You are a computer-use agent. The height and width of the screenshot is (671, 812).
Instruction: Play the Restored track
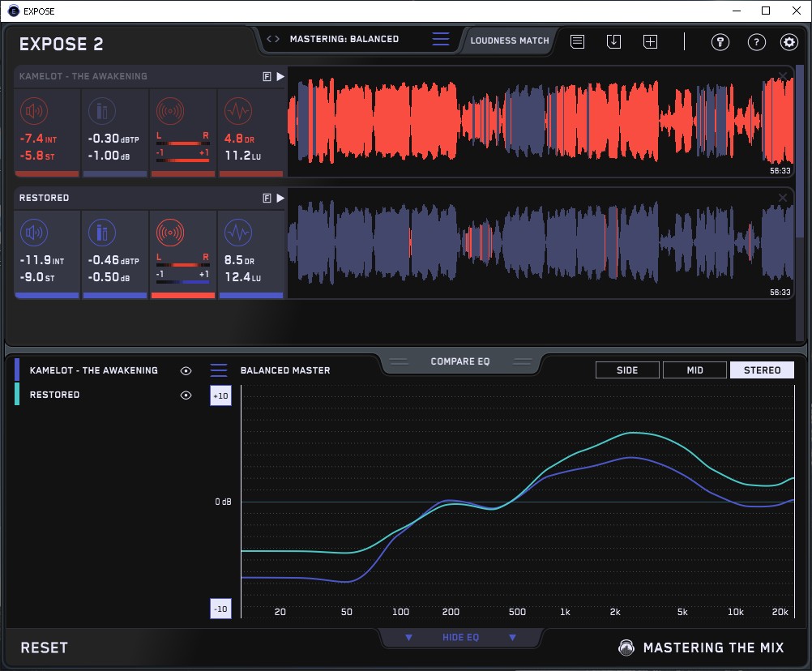[x=280, y=198]
